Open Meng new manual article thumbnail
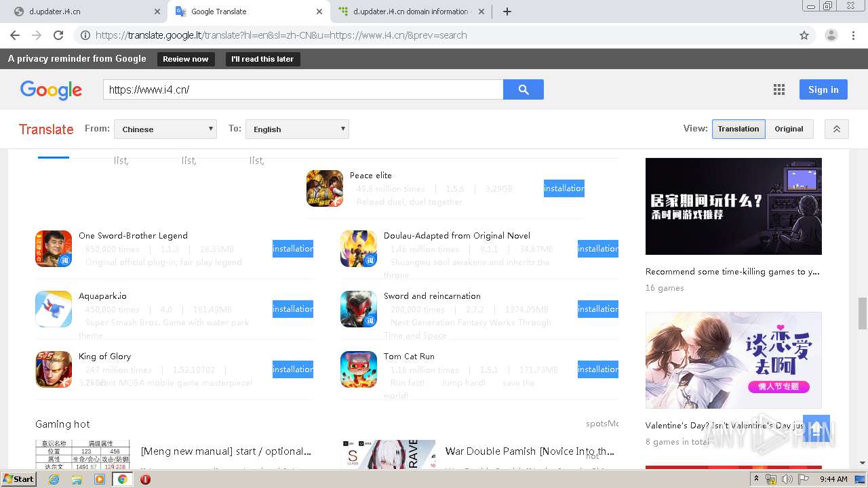Viewport: 868px width, 488px height. 83,454
